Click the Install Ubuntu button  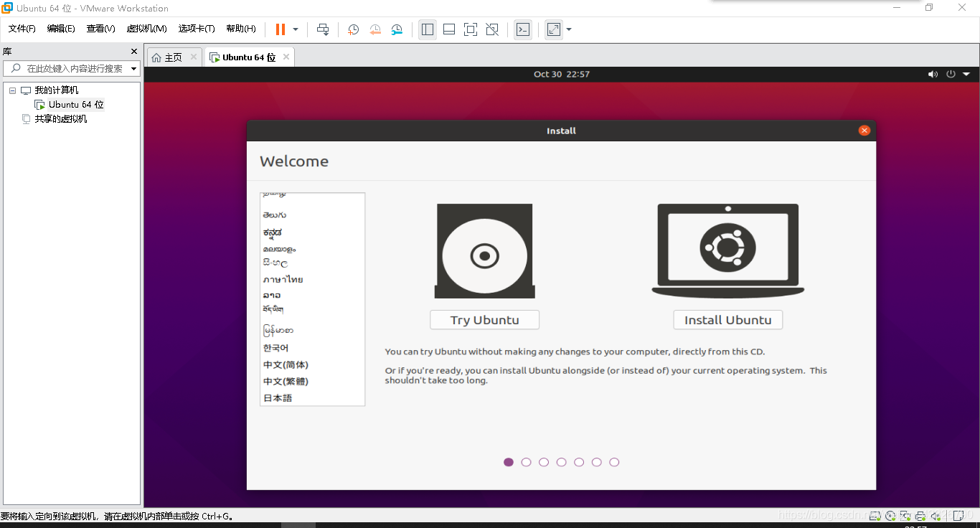[x=727, y=320]
